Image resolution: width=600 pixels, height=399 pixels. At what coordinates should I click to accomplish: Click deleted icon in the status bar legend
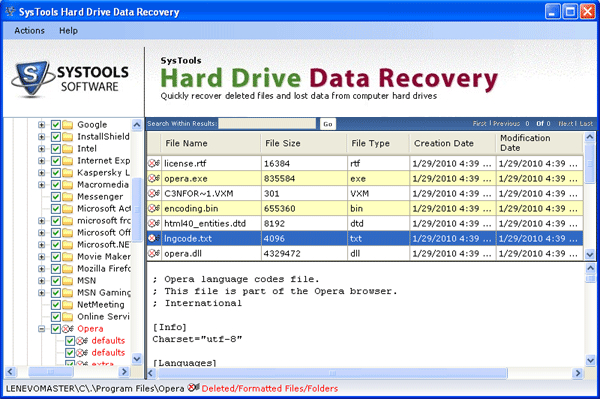pyautogui.click(x=194, y=388)
